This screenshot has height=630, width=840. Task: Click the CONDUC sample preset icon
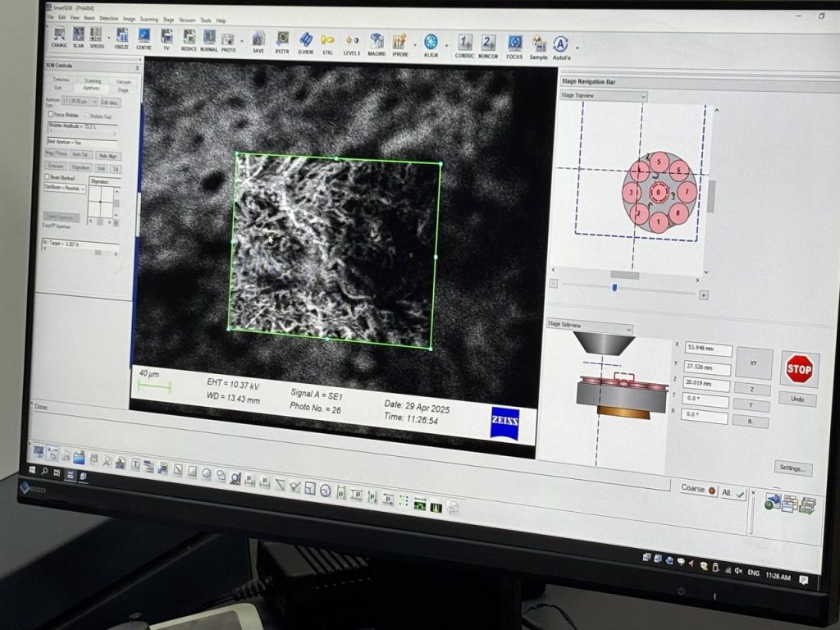[x=464, y=47]
